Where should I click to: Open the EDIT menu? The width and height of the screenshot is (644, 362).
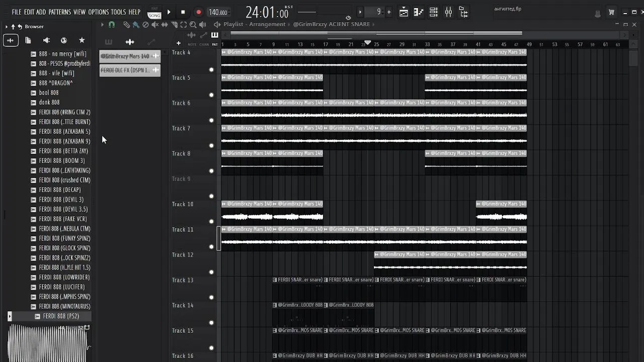(x=29, y=12)
